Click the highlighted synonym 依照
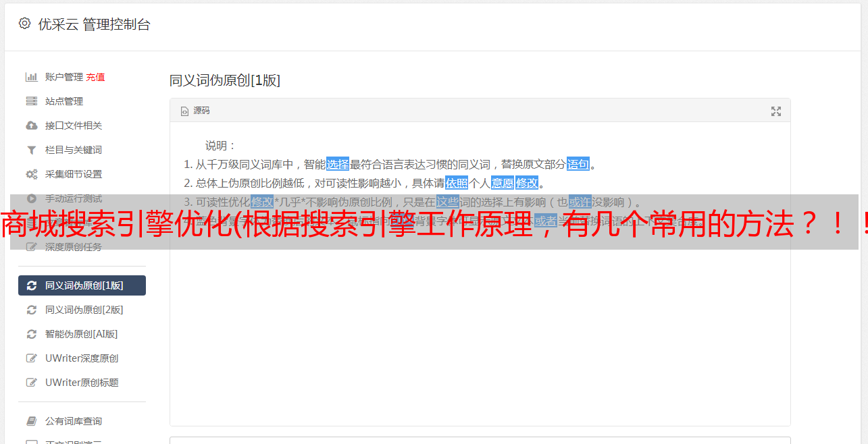Image resolution: width=868 pixels, height=444 pixels. click(457, 183)
